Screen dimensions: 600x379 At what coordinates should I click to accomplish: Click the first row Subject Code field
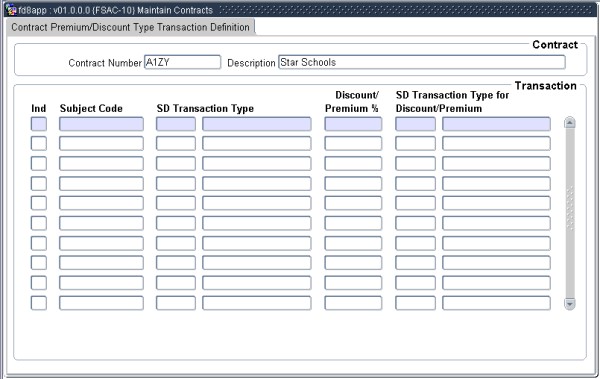(x=101, y=124)
